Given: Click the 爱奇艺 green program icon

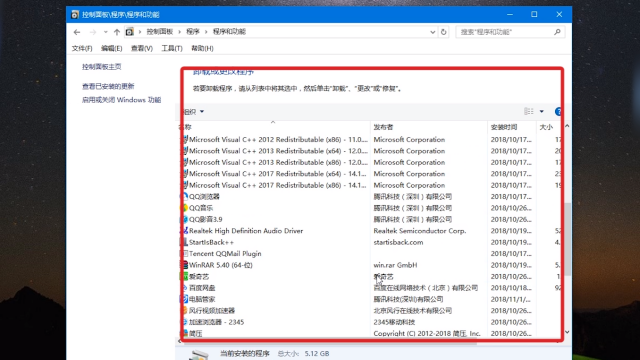Looking at the screenshot, I should pyautogui.click(x=185, y=276).
